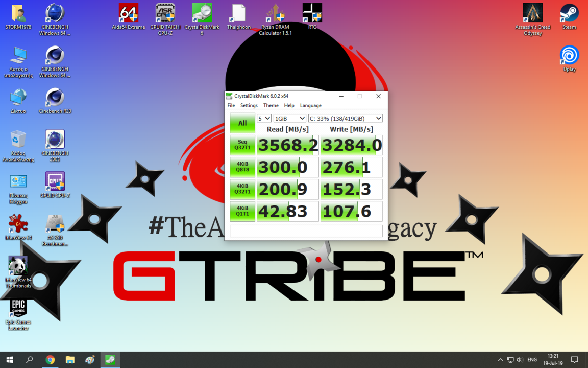The image size is (588, 368).
Task: Run the 4KiB Q32T1 test
Action: (x=242, y=189)
